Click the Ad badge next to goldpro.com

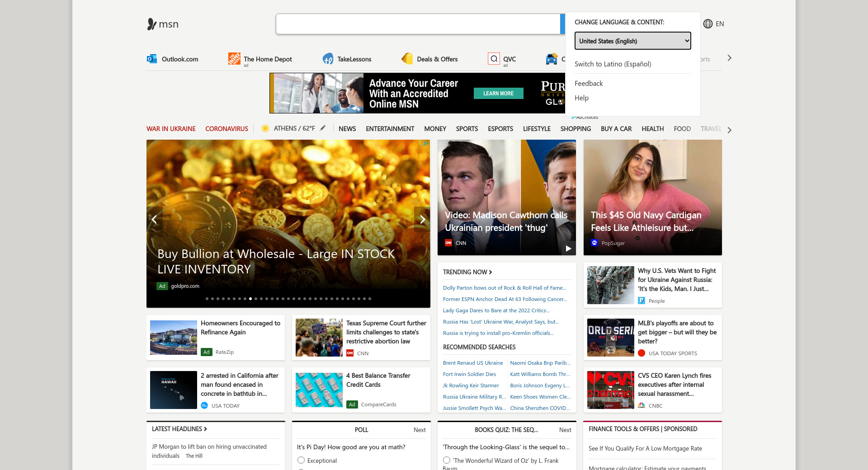coord(162,286)
